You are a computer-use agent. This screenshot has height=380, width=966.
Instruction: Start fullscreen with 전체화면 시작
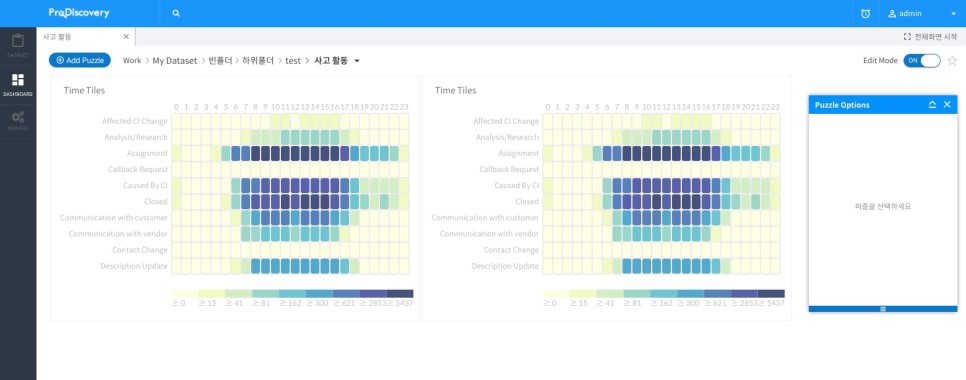click(930, 37)
